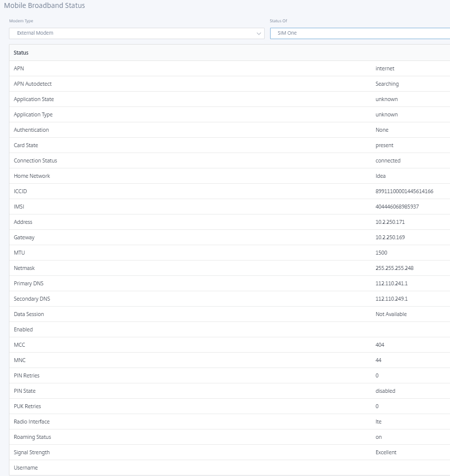Click the MTU value 1500
Image resolution: width=450 pixels, height=476 pixels.
coord(381,253)
